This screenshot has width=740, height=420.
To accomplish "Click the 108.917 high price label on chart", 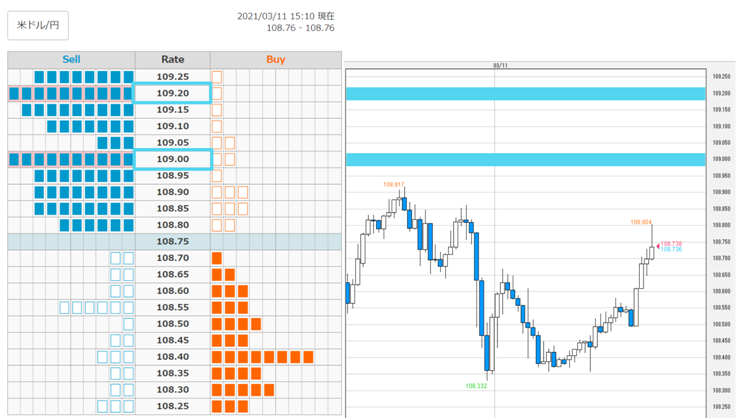I will 394,185.
